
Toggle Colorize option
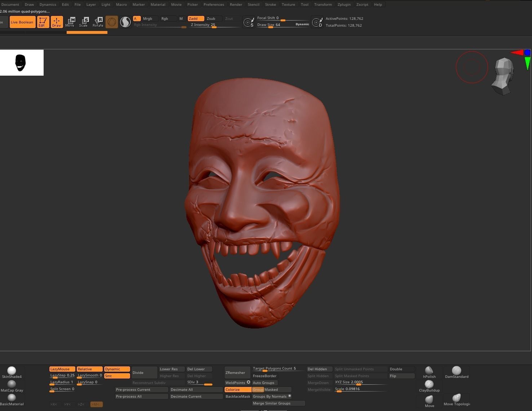pos(238,389)
